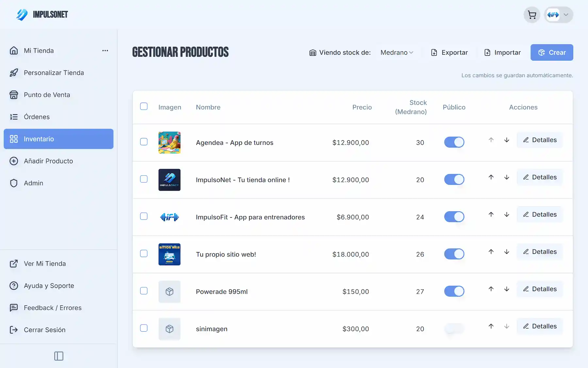Check the select-all products checkbox
The image size is (588, 368).
point(144,107)
